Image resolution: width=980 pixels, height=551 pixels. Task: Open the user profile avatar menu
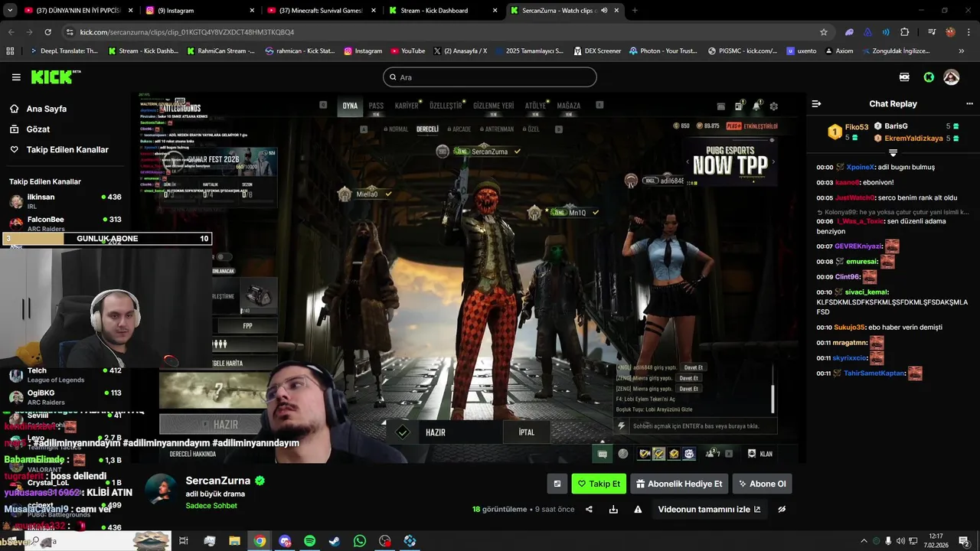pos(952,77)
